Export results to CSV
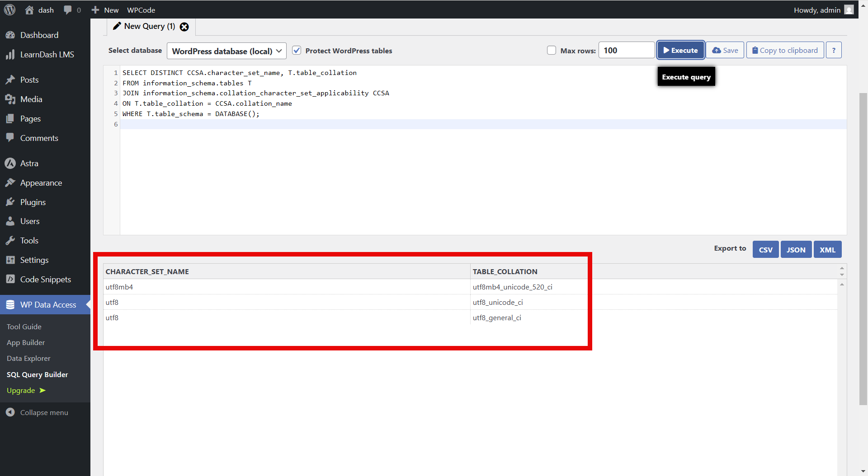868x476 pixels. click(x=765, y=250)
